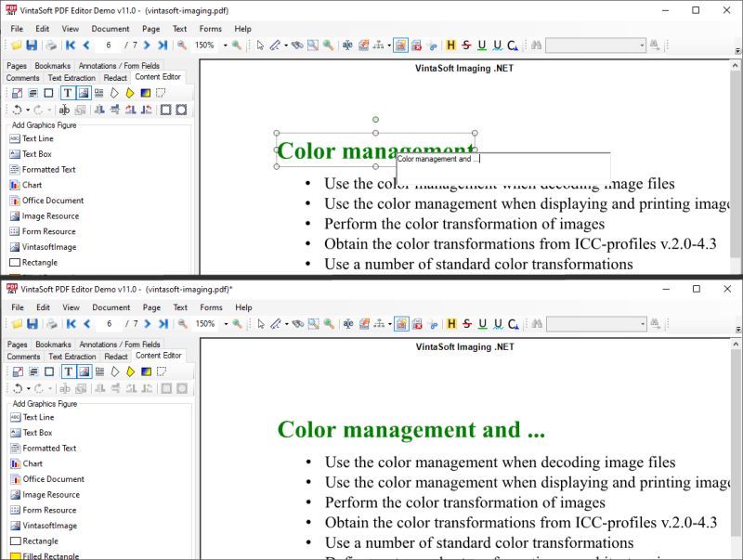Pick the blue-yellow gradient rectangle style

(x=148, y=93)
